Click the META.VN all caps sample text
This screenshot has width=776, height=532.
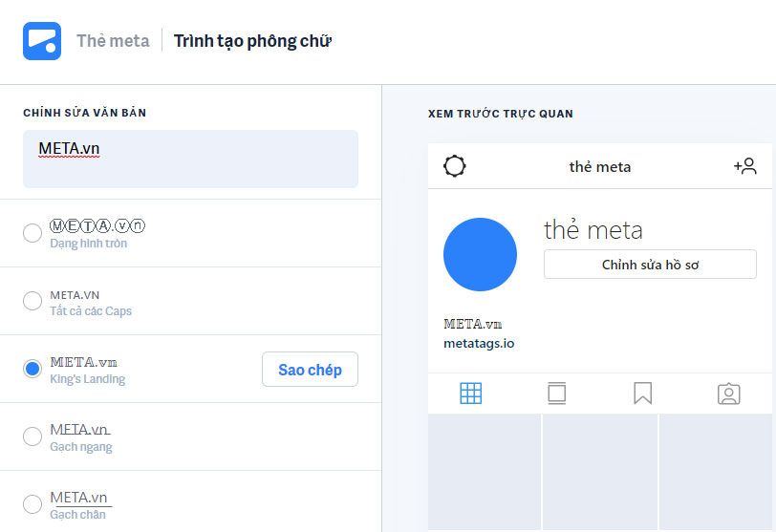[75, 295]
